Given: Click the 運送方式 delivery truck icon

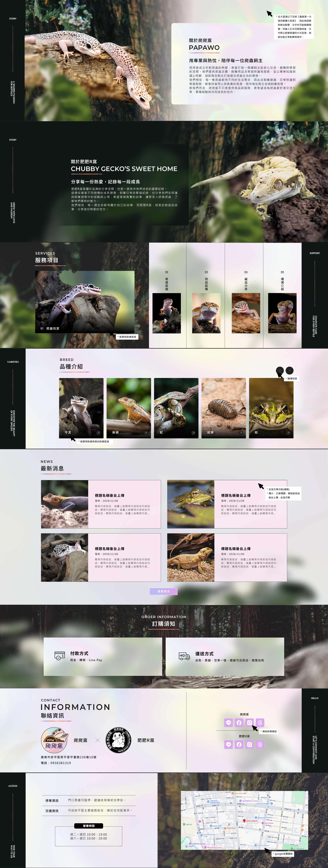Looking at the screenshot, I should click(184, 656).
